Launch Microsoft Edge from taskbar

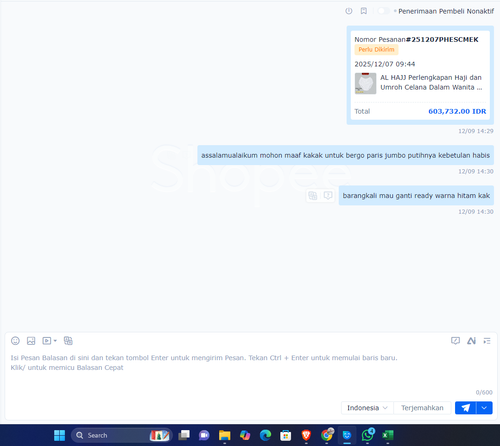pos(265,435)
